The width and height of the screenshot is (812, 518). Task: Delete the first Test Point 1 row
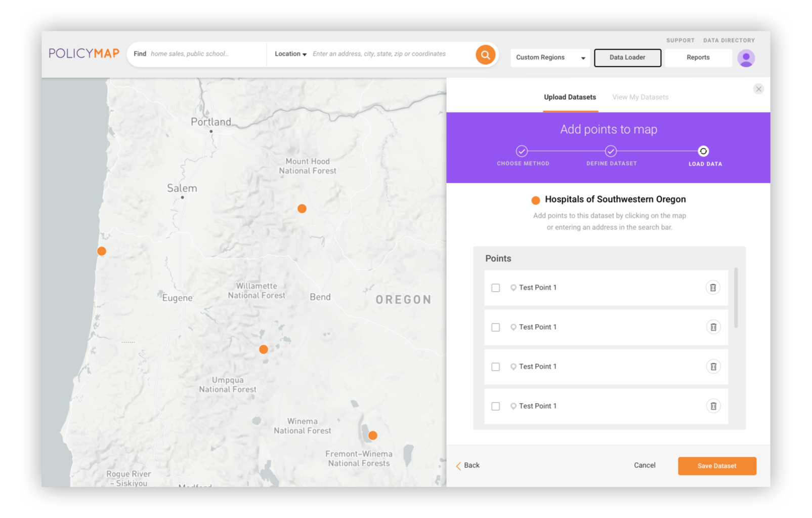[712, 288]
